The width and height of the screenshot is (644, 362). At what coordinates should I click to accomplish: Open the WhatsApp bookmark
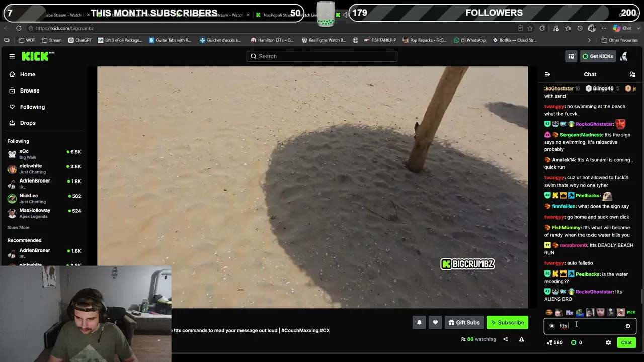click(x=469, y=40)
